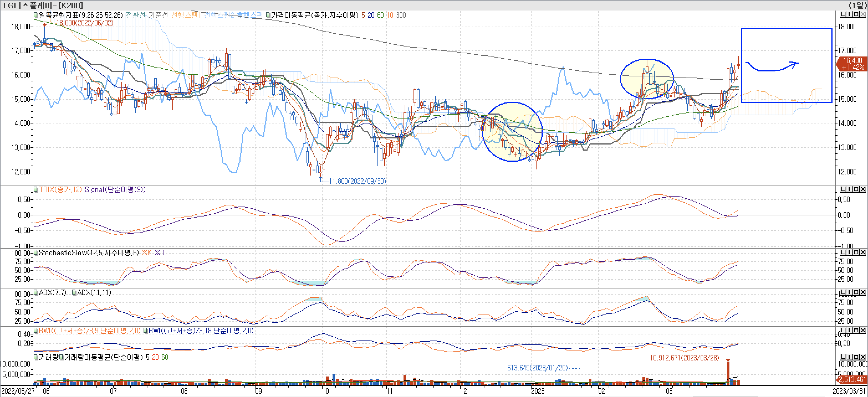868x397 pixels.
Task: Click the 11,800 low price marker label
Action: [x=357, y=181]
